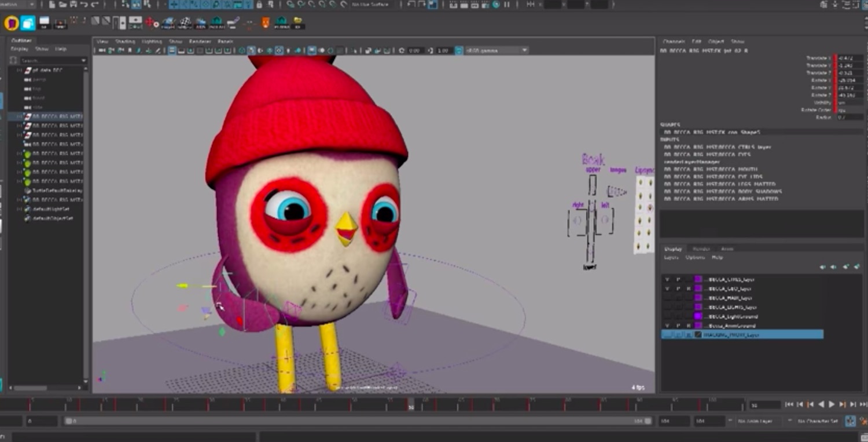Click the purple color swatch of BECCA LightGround layer
868x442 pixels.
pyautogui.click(x=698, y=316)
